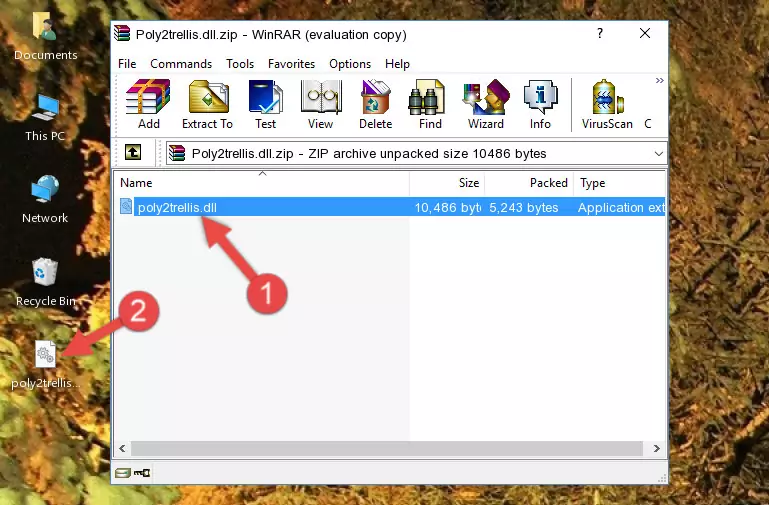Run the Test archive tool
This screenshot has height=505, width=769.
pyautogui.click(x=265, y=104)
